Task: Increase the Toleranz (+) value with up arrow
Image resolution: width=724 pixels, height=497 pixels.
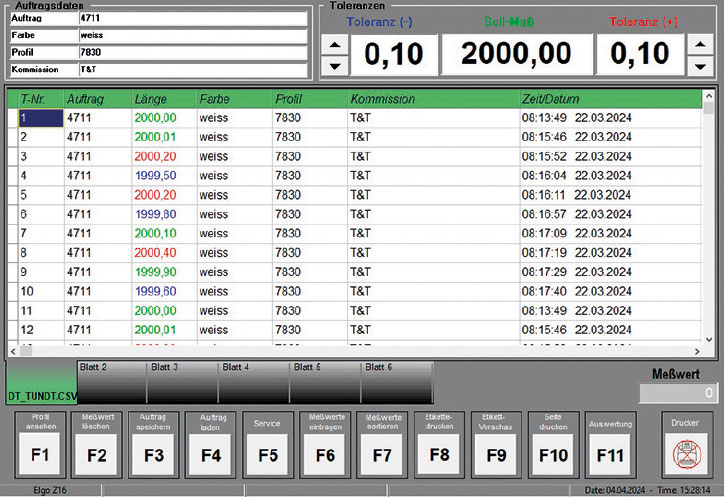Action: coord(698,45)
